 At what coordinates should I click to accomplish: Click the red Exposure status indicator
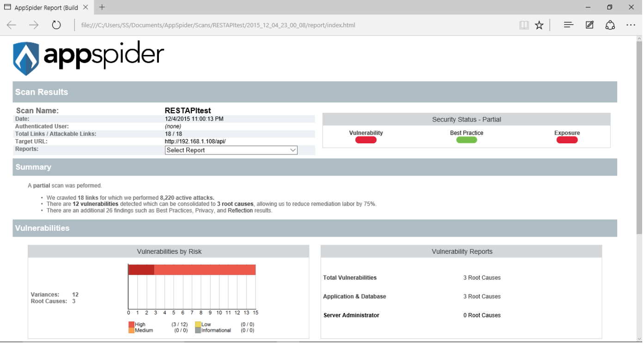click(567, 140)
